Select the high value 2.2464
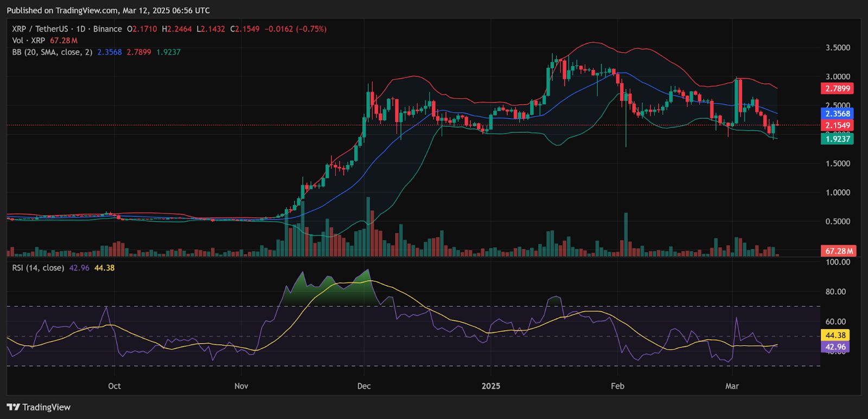This screenshot has width=868, height=419. click(x=180, y=29)
